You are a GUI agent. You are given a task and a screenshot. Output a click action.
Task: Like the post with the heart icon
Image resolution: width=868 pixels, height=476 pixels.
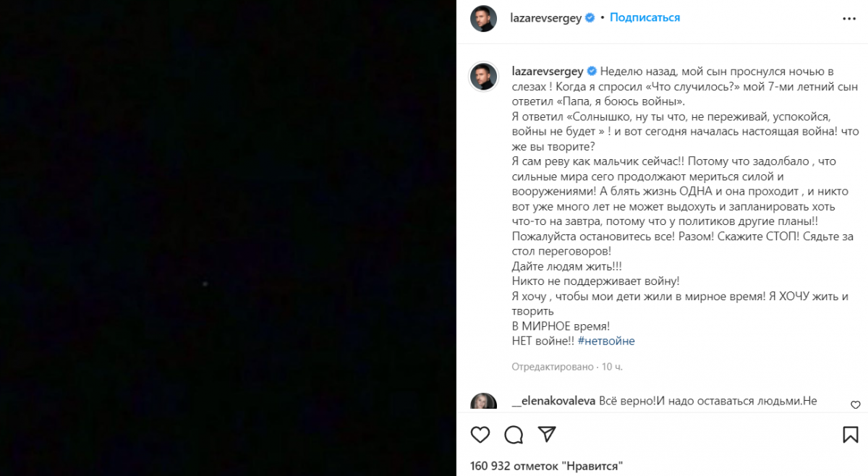(480, 434)
